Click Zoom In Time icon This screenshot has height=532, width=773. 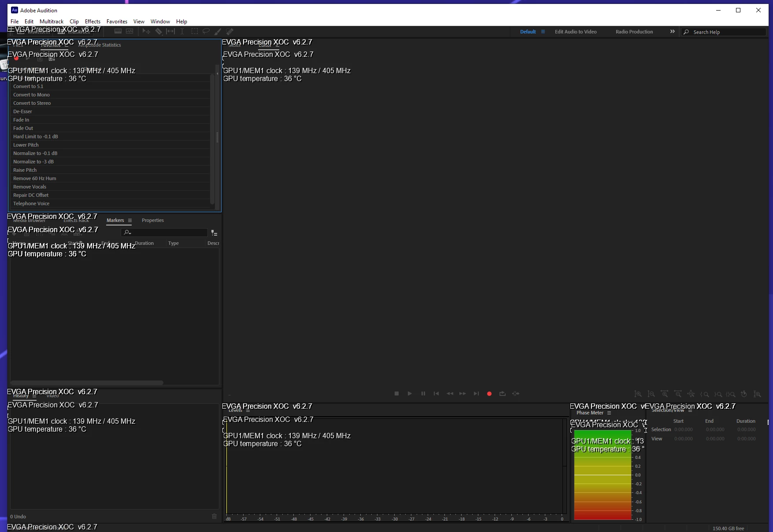click(x=664, y=394)
